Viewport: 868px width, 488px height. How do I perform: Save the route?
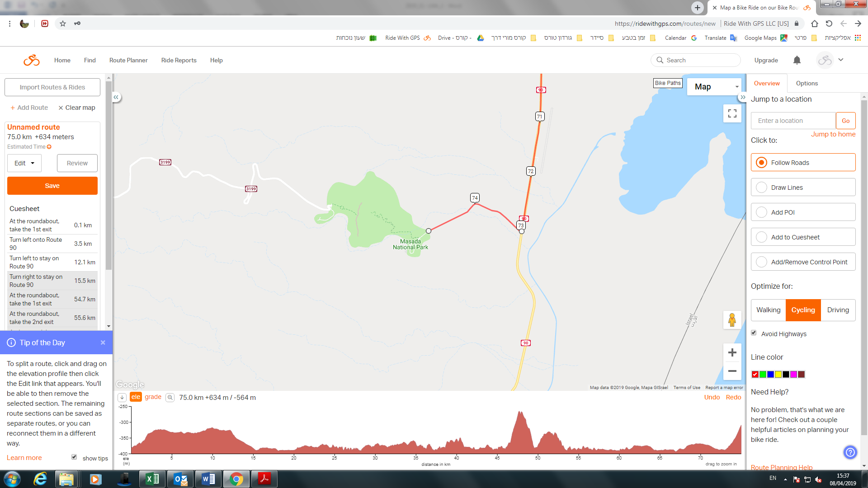click(x=52, y=186)
